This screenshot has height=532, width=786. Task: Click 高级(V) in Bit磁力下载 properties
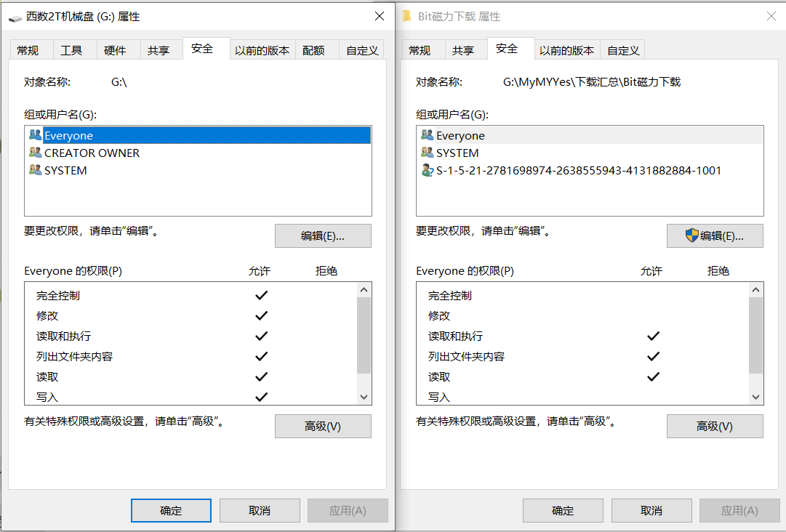point(715,427)
